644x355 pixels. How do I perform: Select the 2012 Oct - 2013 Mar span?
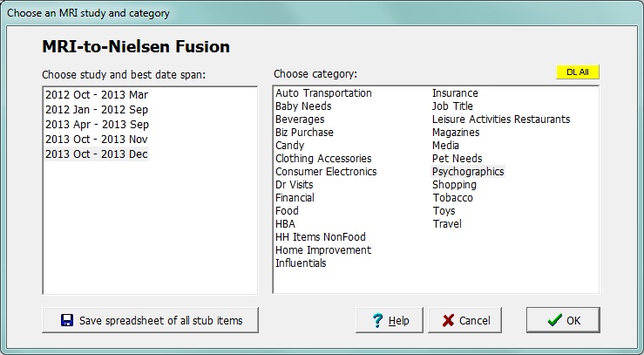pos(97,95)
